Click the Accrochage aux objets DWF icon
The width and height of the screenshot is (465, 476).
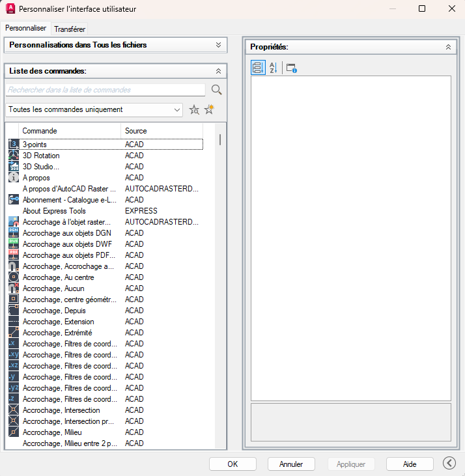coord(14,244)
